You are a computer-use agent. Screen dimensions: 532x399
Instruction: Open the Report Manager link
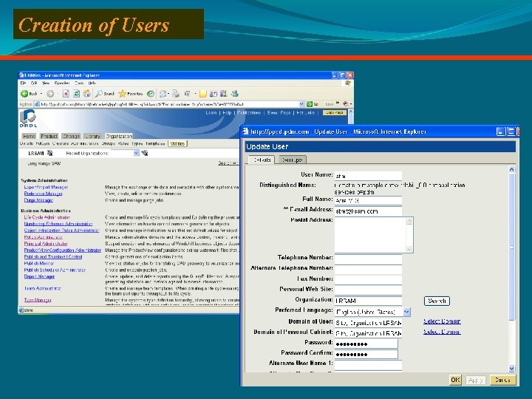pos(39,276)
